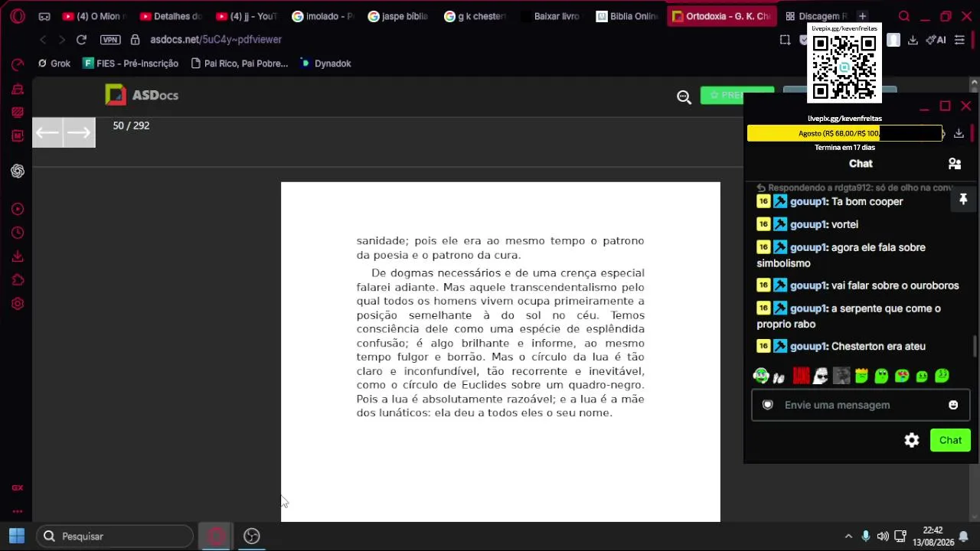Reload the asdocs.net page

coord(81,39)
